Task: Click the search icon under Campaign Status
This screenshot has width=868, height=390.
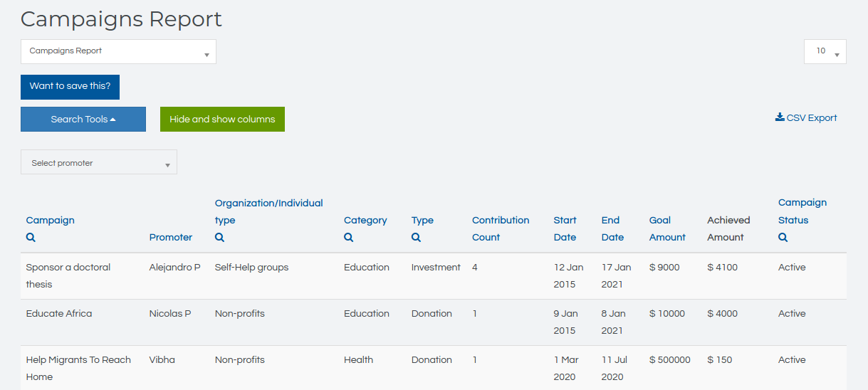Action: [783, 238]
